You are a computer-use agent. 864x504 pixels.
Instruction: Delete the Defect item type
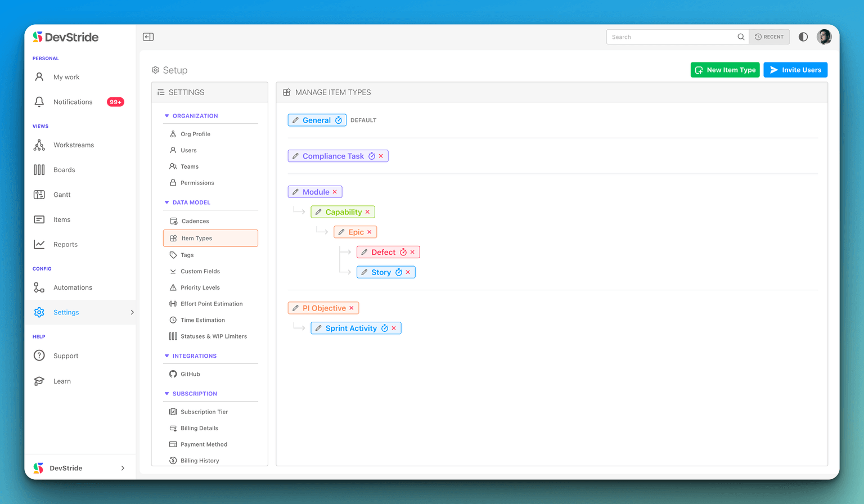pos(412,252)
